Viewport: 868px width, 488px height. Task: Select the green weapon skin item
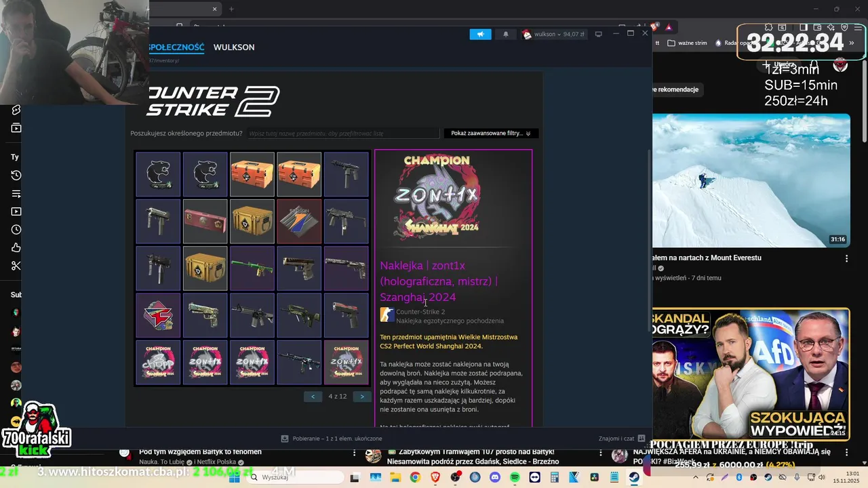pyautogui.click(x=252, y=268)
